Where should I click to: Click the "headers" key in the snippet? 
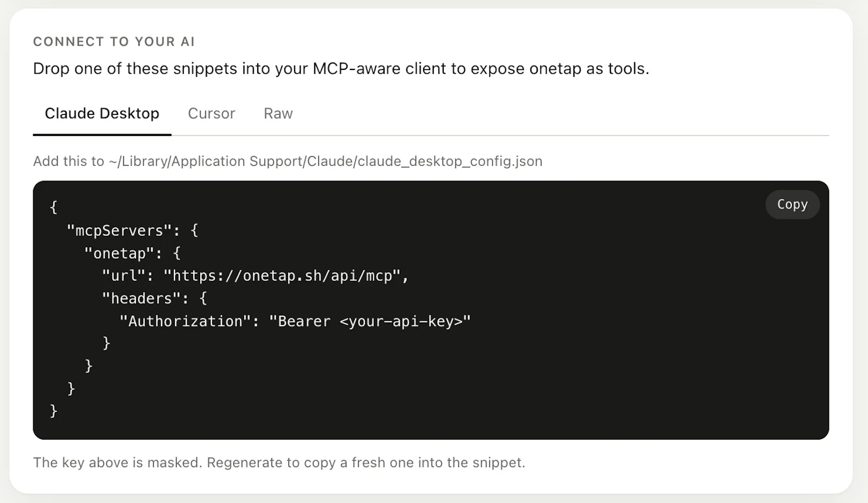click(x=141, y=298)
